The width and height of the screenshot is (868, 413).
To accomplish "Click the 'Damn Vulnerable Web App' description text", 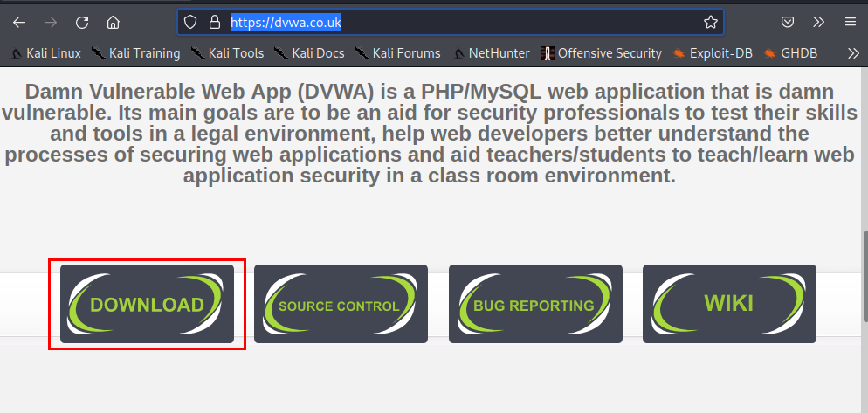I will (430, 134).
